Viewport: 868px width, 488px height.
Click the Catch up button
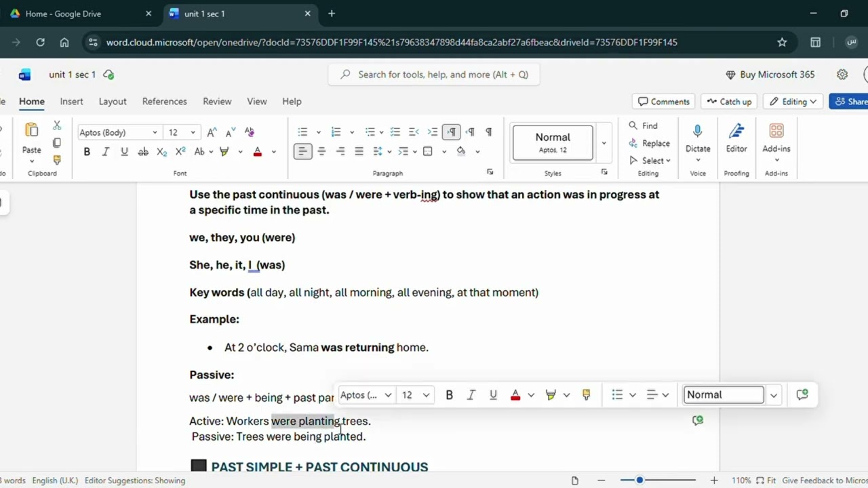[x=729, y=102]
